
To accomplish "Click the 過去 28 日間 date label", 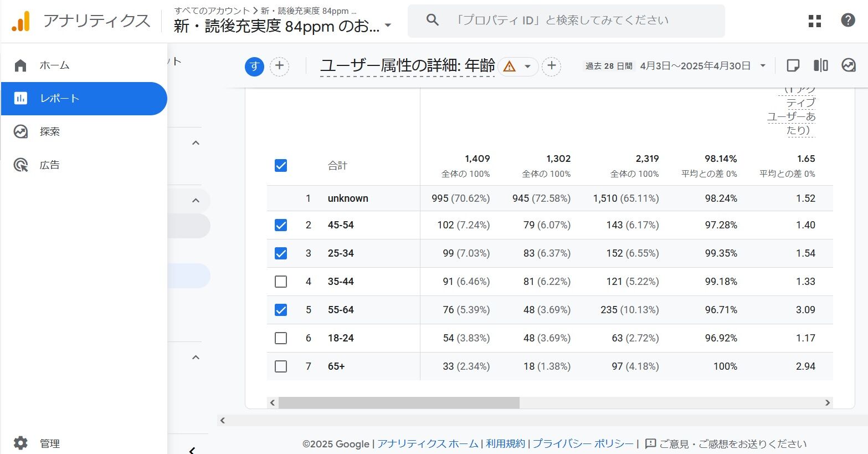I will click(x=609, y=66).
